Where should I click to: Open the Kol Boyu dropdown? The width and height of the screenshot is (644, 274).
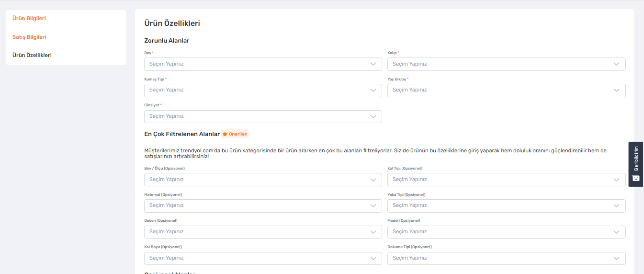click(x=263, y=258)
